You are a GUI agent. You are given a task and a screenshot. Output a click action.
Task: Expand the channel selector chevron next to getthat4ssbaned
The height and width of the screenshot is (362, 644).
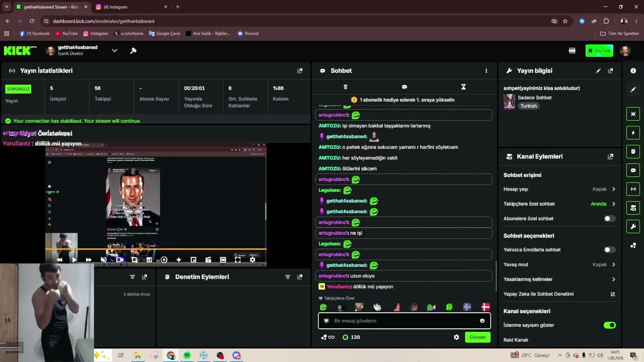point(115,51)
